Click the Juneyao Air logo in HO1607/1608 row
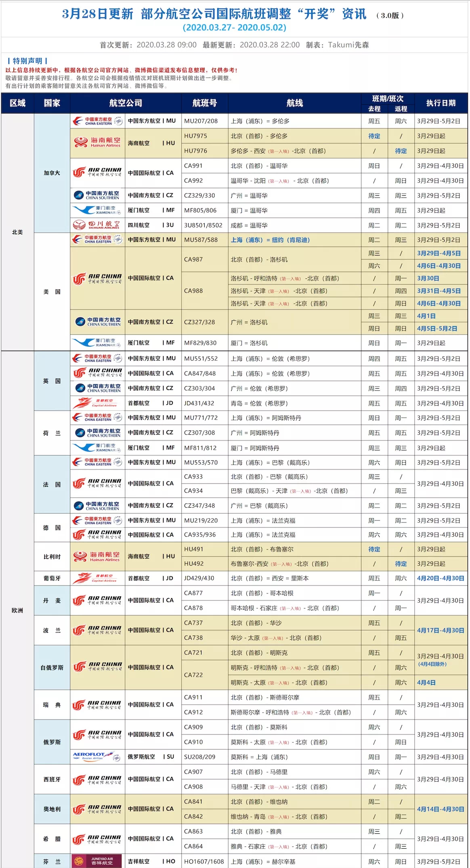This screenshot has width=470, height=868. pos(97,861)
